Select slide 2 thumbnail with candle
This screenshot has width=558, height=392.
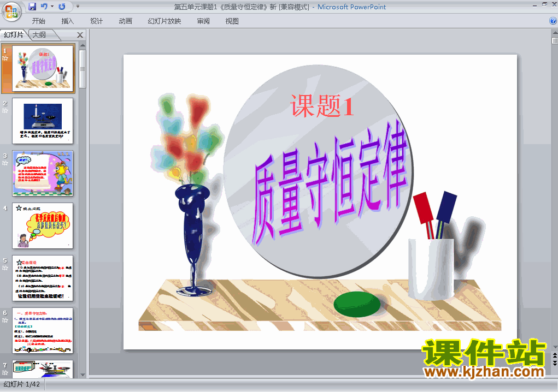coord(43,121)
